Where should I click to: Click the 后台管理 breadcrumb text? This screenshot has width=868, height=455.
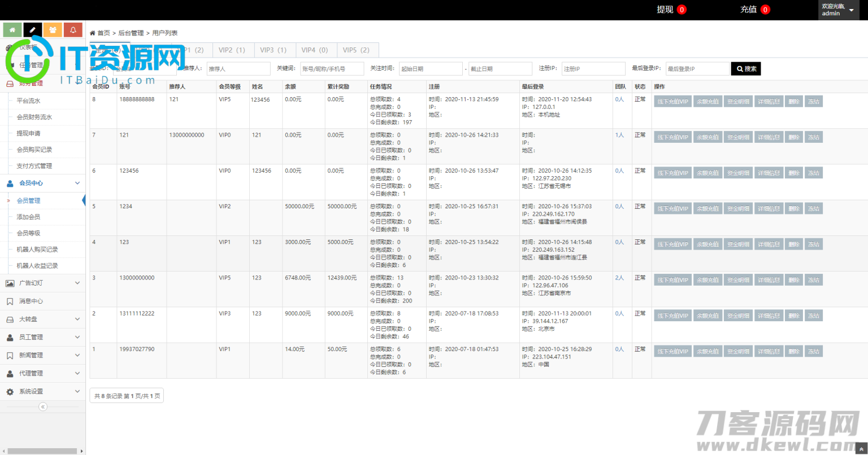click(131, 33)
